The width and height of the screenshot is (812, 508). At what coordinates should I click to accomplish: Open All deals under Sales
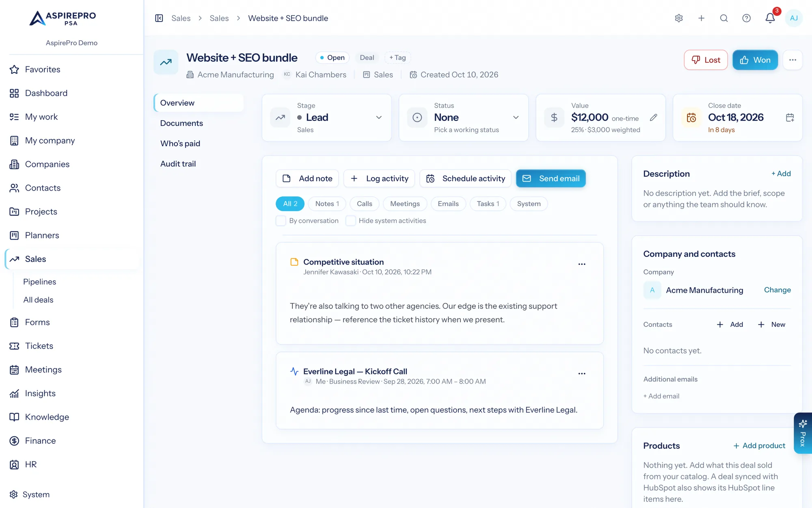38,300
